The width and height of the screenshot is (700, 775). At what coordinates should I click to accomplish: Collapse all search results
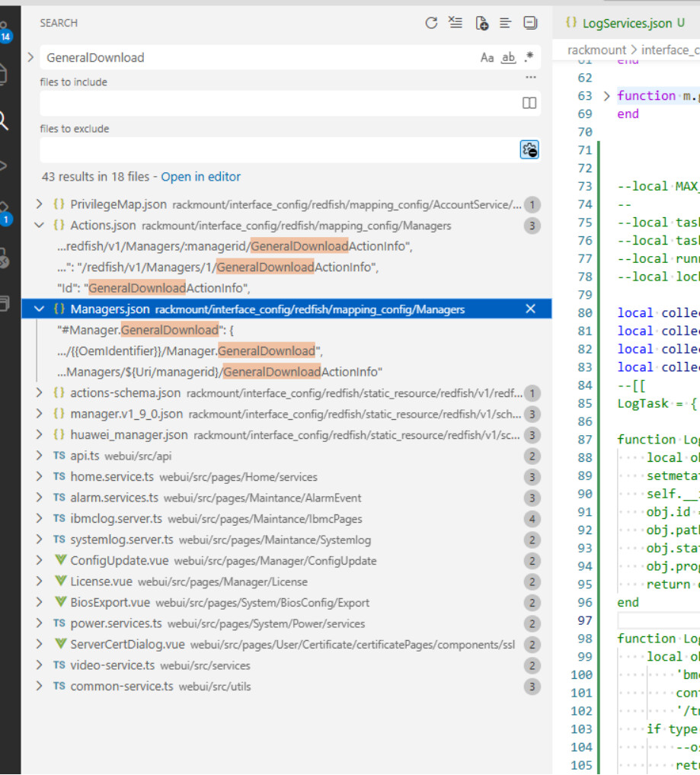530,23
